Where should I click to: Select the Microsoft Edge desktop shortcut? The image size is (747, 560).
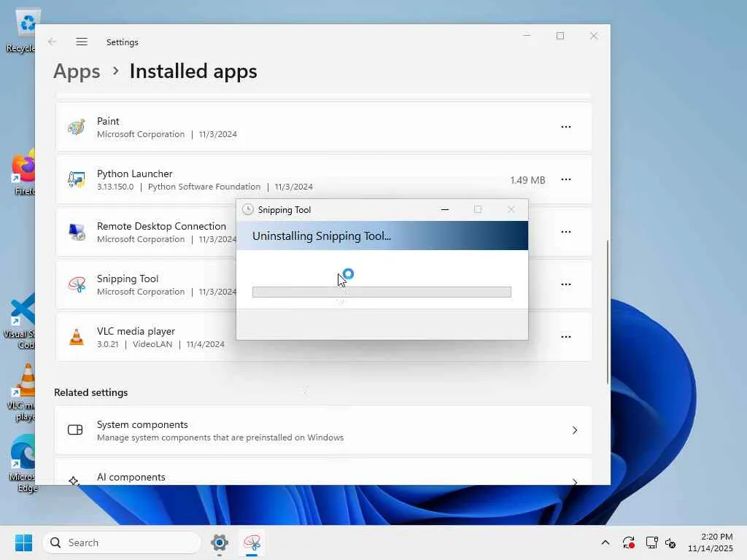click(21, 464)
